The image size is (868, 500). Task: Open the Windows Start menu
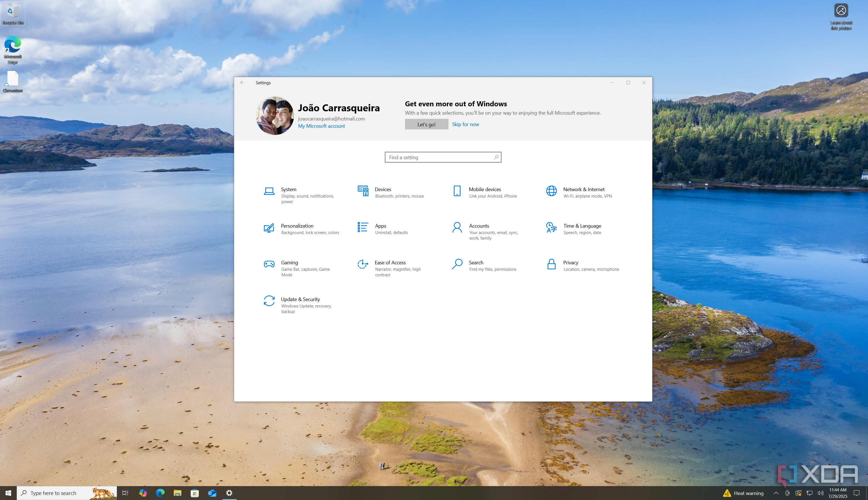click(x=8, y=493)
